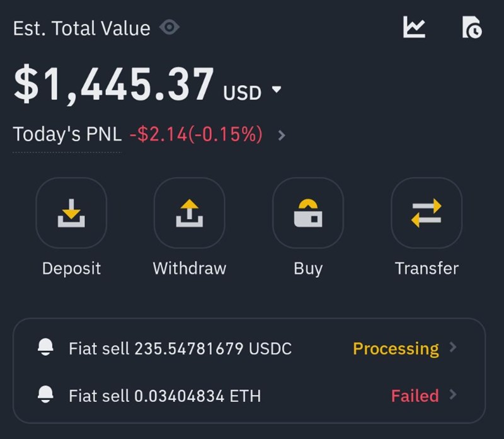Open the portfolio chart analysis icon
The width and height of the screenshot is (504, 439).
pyautogui.click(x=415, y=27)
